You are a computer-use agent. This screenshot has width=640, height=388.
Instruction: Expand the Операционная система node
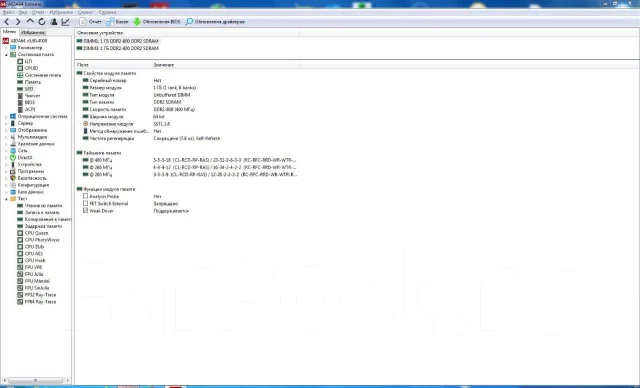click(6, 116)
